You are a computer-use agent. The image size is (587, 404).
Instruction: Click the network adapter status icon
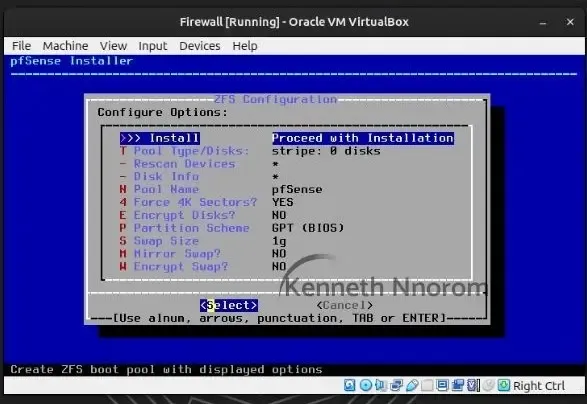396,385
